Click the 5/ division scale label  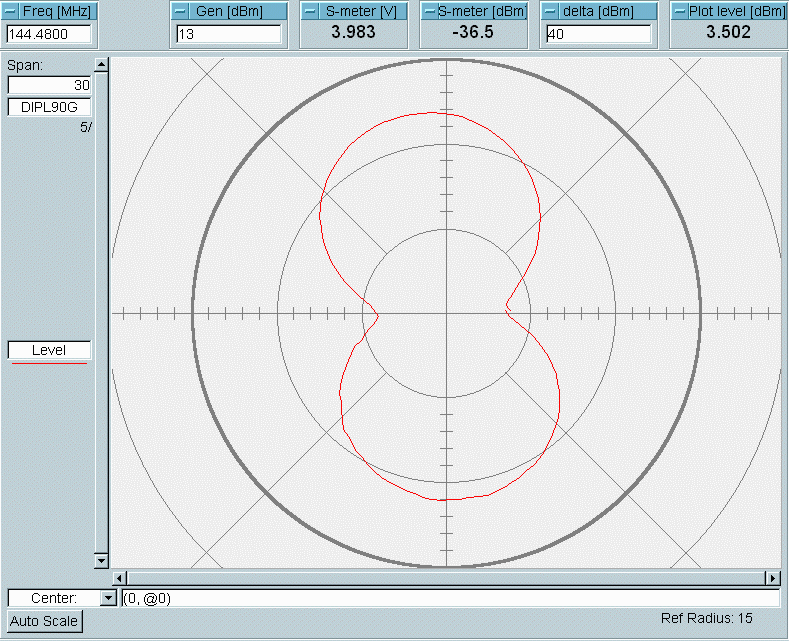(x=86, y=127)
